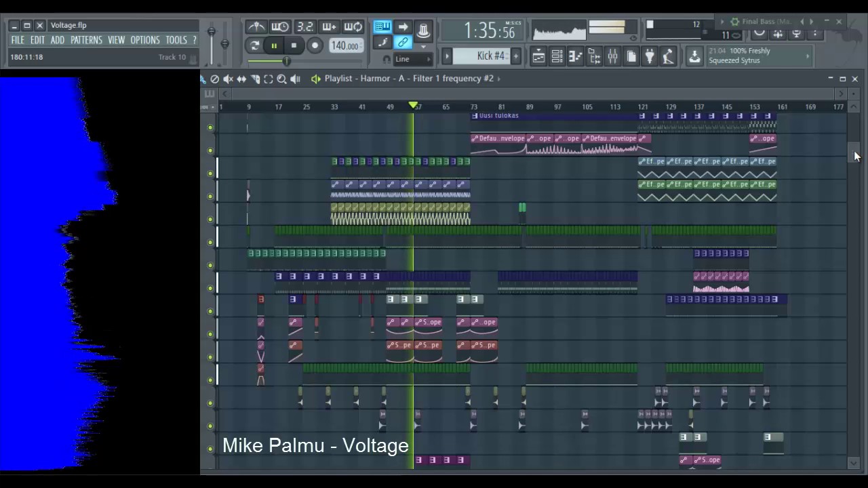This screenshot has height=488, width=868.
Task: Click the tempo tapper icon
Action: (668, 57)
